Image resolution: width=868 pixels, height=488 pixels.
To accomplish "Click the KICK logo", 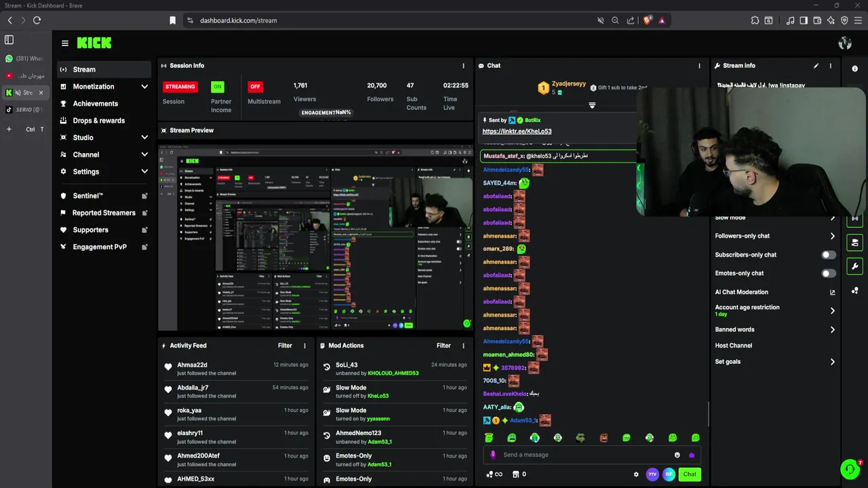I will (x=94, y=43).
